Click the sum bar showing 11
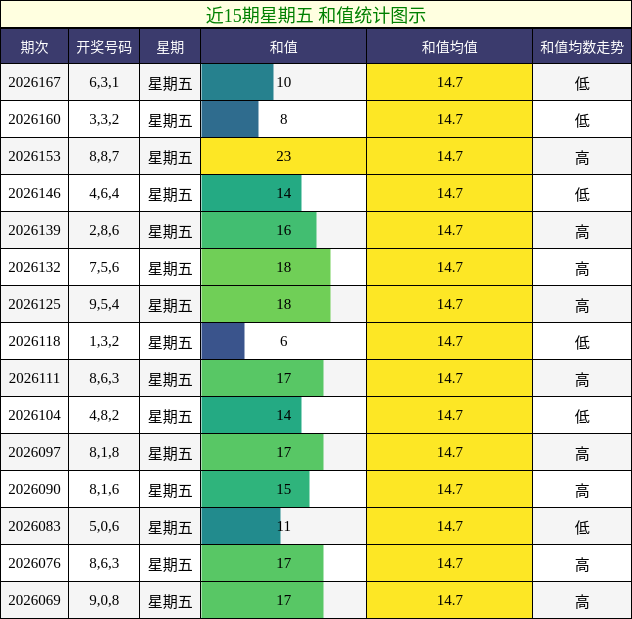The width and height of the screenshot is (632, 619). click(241, 526)
